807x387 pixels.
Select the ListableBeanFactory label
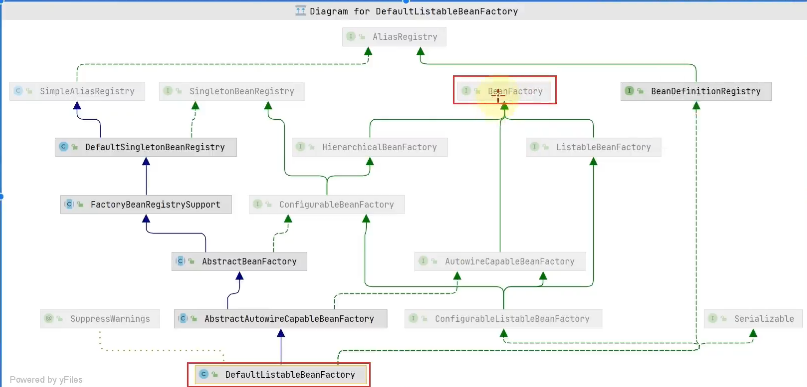tap(603, 147)
